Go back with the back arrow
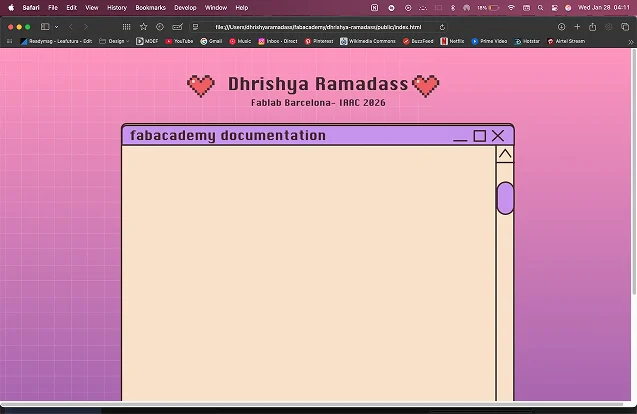The width and height of the screenshot is (637, 414). coord(71,27)
